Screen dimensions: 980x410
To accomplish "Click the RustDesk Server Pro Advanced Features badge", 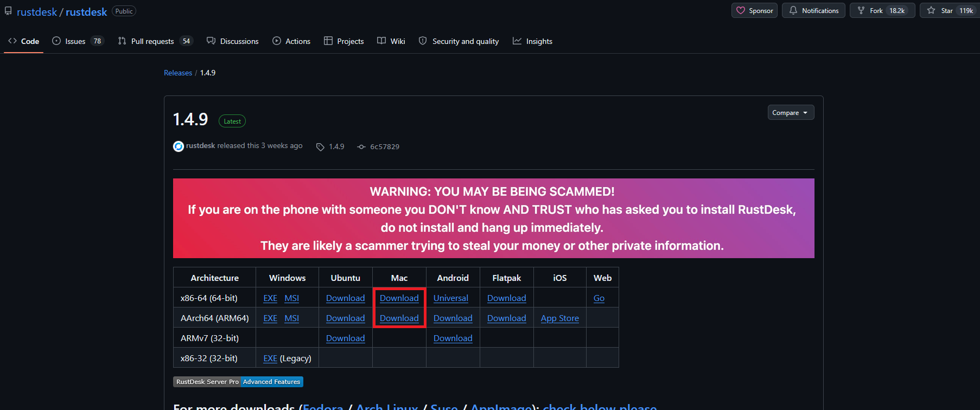I will tap(238, 382).
